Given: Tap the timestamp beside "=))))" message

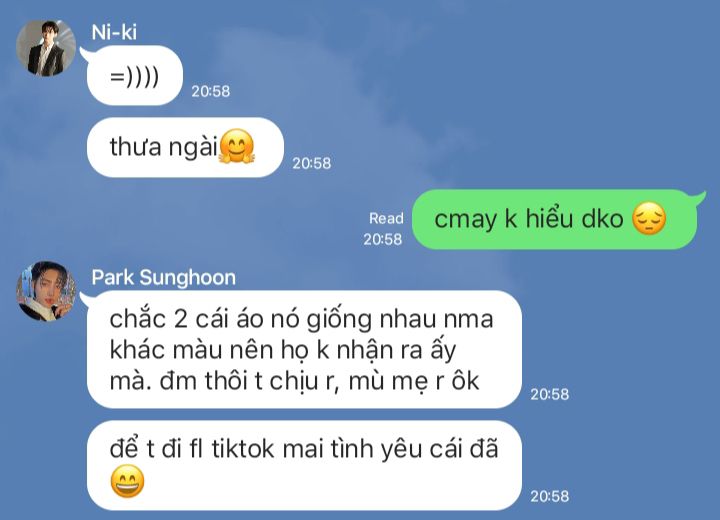Looking at the screenshot, I should [x=211, y=91].
